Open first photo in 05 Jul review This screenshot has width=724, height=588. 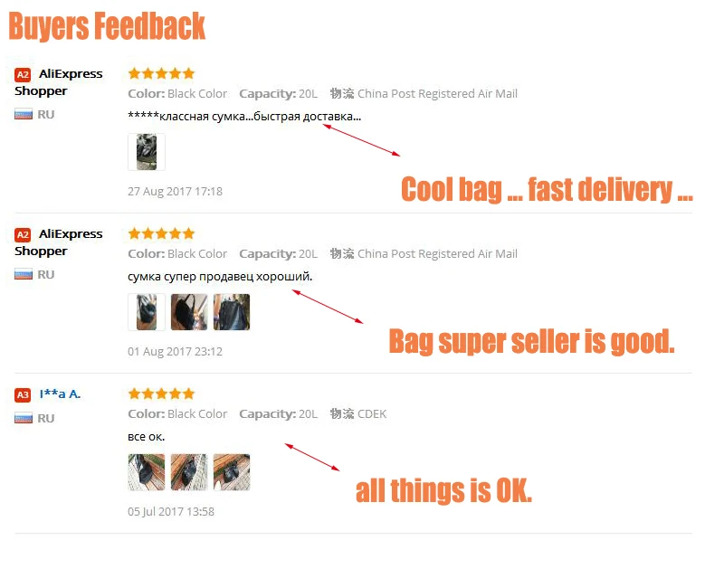point(147,472)
